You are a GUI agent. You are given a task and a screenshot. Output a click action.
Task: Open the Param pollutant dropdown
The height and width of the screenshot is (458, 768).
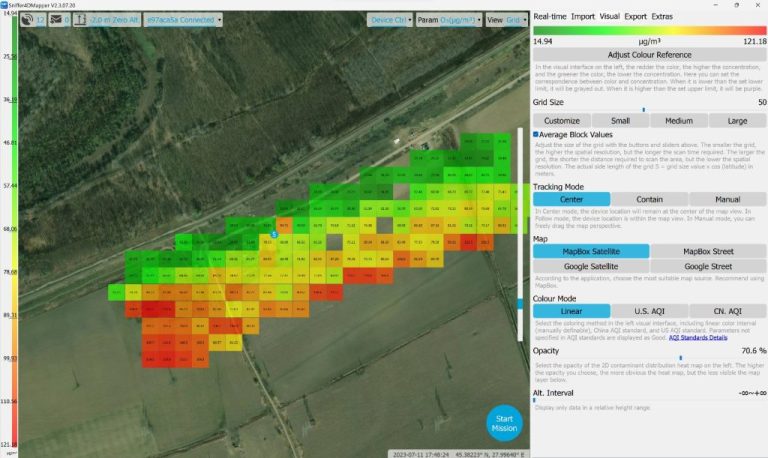click(448, 19)
